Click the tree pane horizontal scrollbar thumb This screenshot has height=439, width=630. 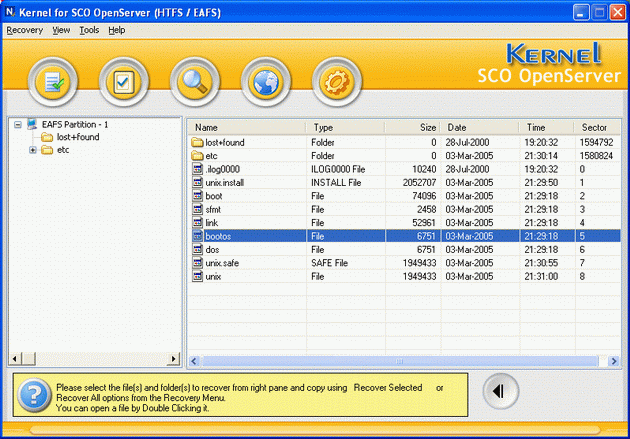[28, 359]
